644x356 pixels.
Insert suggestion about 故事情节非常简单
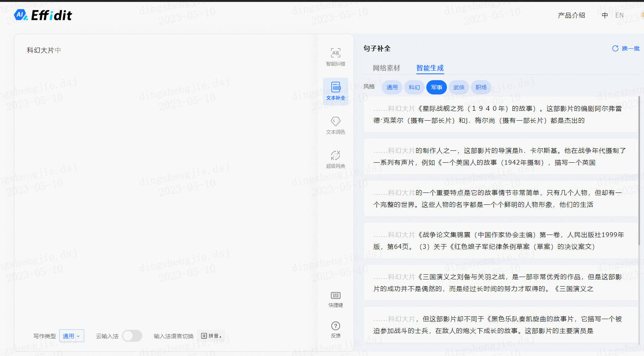501,198
